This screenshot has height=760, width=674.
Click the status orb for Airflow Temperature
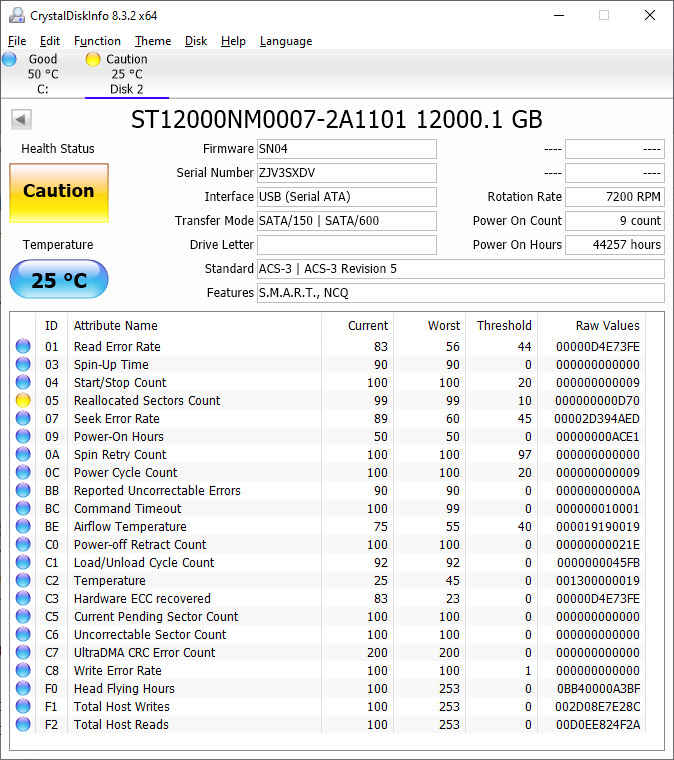(x=23, y=526)
